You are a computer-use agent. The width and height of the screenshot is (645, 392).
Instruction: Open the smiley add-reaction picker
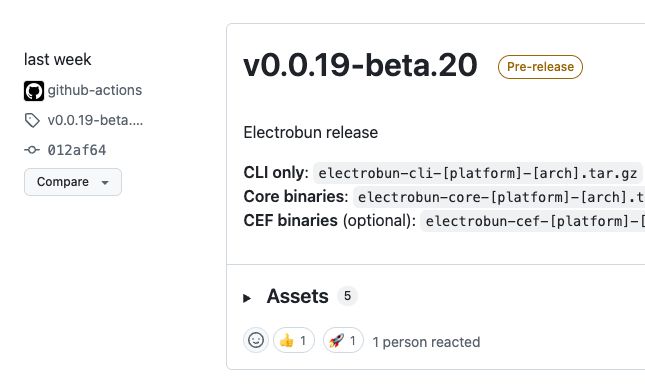coord(256,340)
